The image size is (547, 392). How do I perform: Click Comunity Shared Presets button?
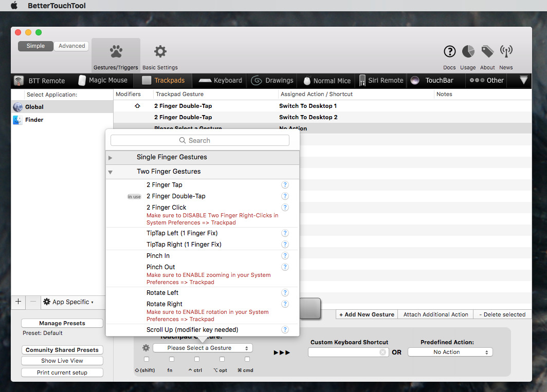(x=62, y=350)
